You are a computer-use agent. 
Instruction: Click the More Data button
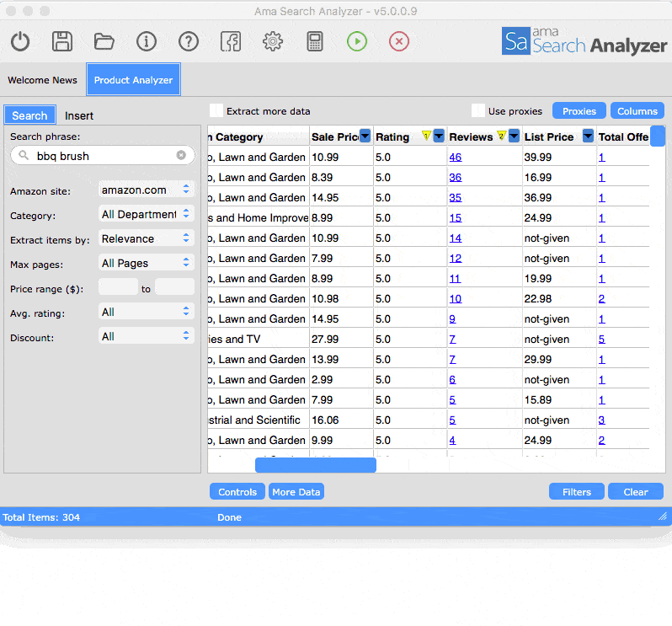tap(296, 492)
